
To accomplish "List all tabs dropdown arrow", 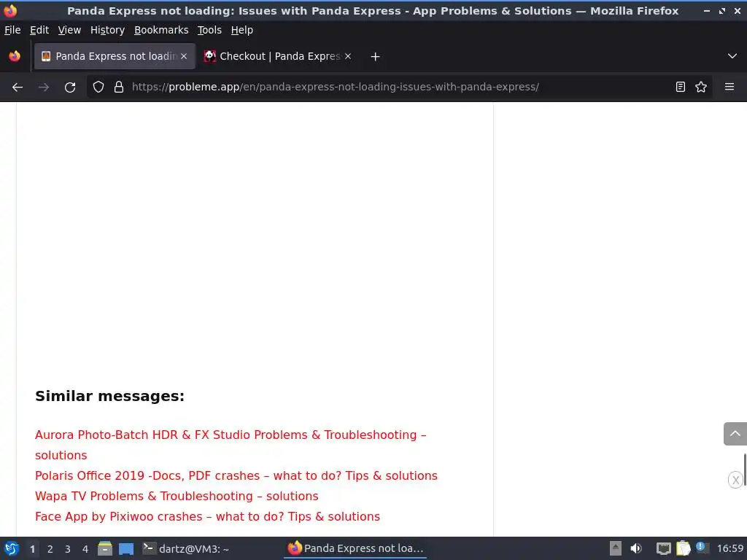I will tap(732, 56).
